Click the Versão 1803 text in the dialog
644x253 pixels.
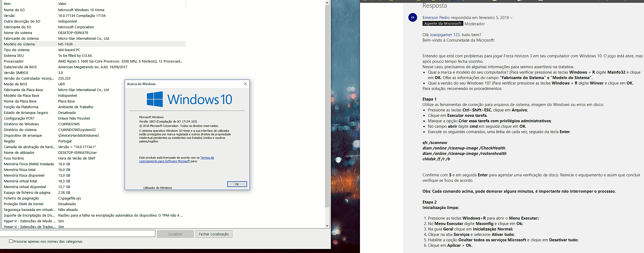point(168,121)
